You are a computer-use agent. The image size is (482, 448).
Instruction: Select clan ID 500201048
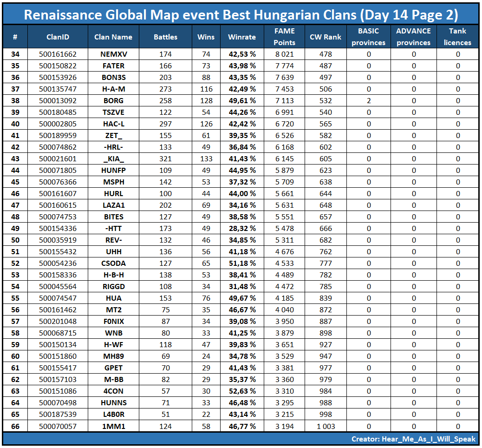[x=58, y=322]
